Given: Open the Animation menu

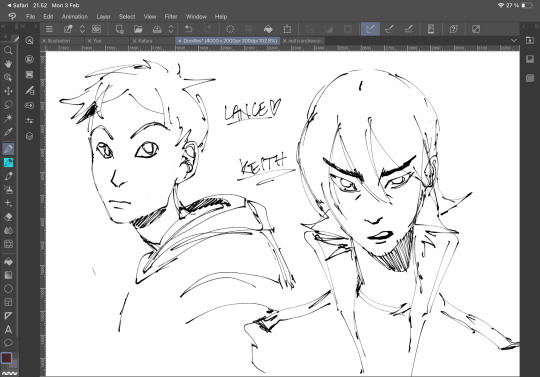Looking at the screenshot, I should (x=75, y=17).
